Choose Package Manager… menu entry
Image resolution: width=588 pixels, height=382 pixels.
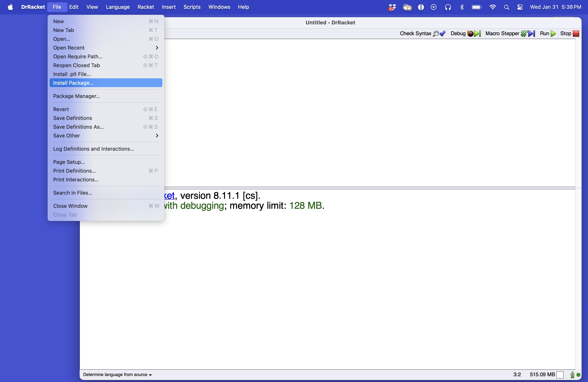106,96
